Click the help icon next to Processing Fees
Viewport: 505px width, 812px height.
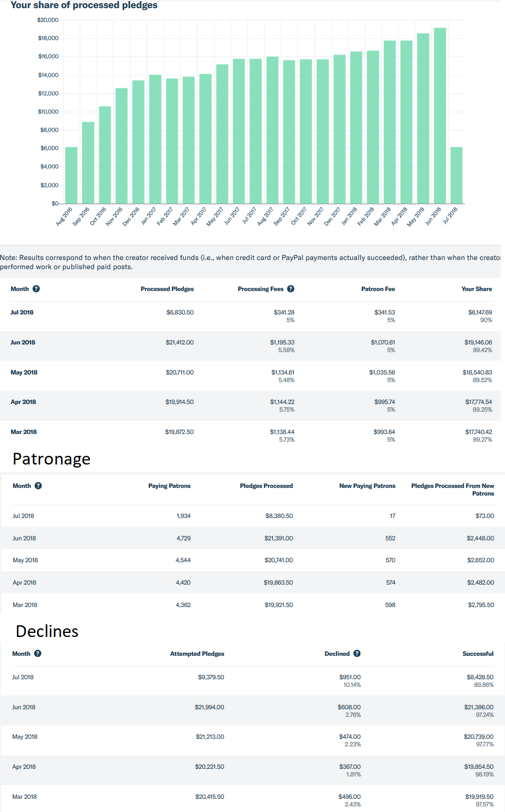point(291,289)
